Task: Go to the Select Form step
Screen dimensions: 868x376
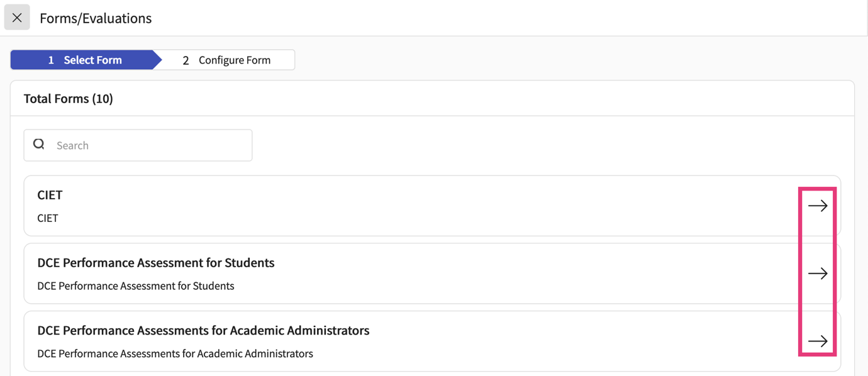Action: coord(92,60)
